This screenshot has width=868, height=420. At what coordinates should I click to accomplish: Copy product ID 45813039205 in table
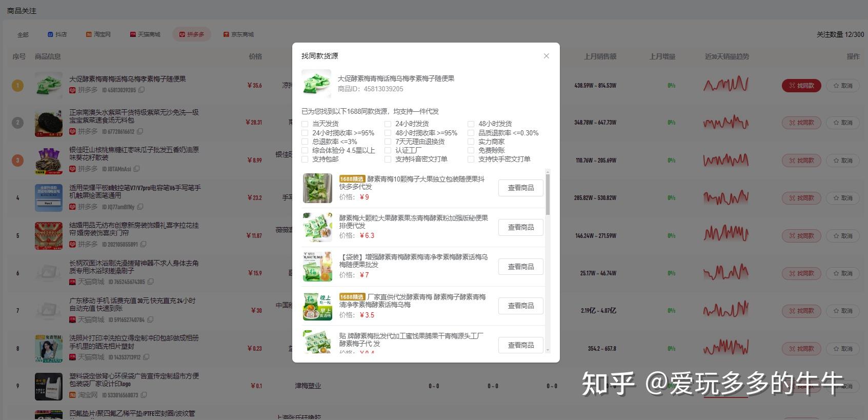pos(142,90)
